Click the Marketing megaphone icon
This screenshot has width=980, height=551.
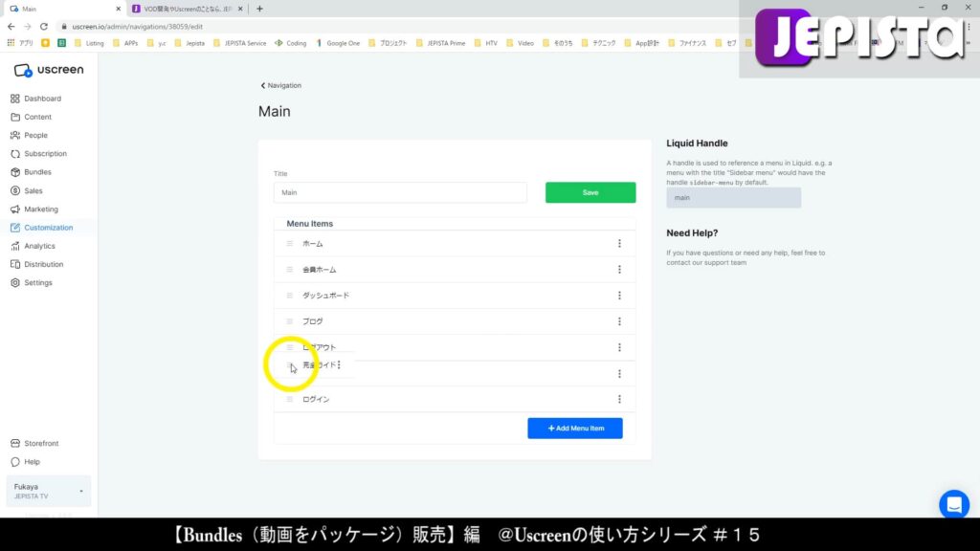(15, 209)
